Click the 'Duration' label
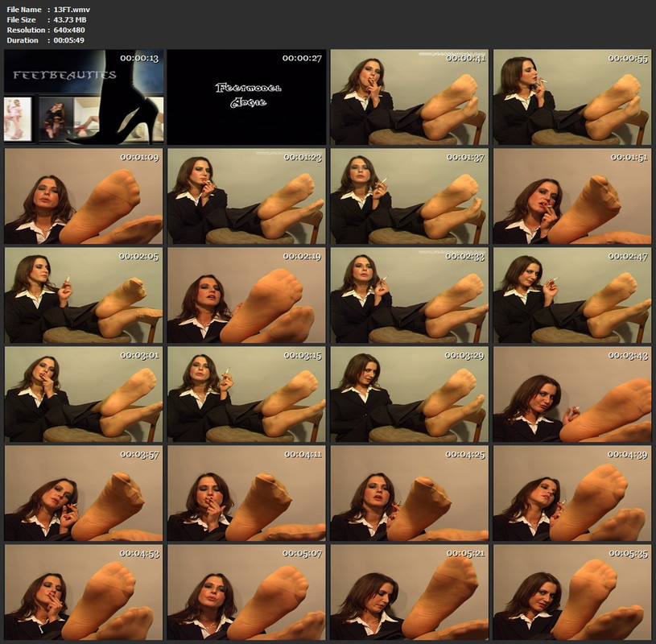The height and width of the screenshot is (644, 656). pos(23,40)
